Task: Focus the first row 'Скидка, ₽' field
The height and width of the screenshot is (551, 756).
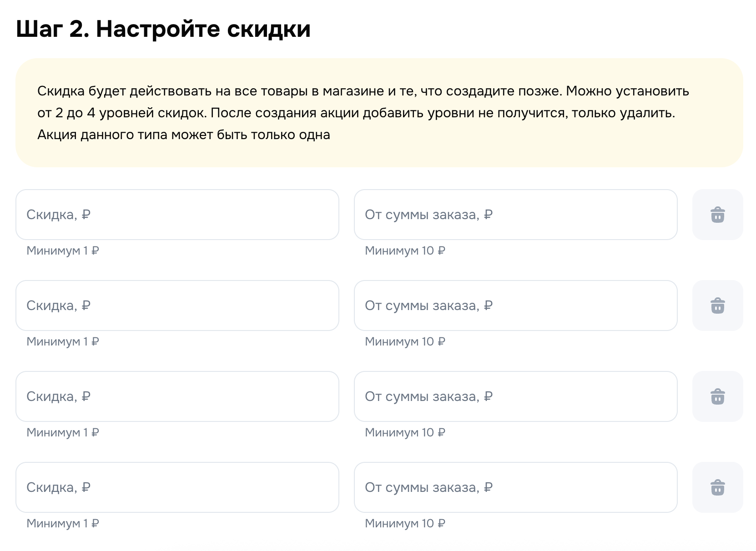Action: click(x=177, y=215)
